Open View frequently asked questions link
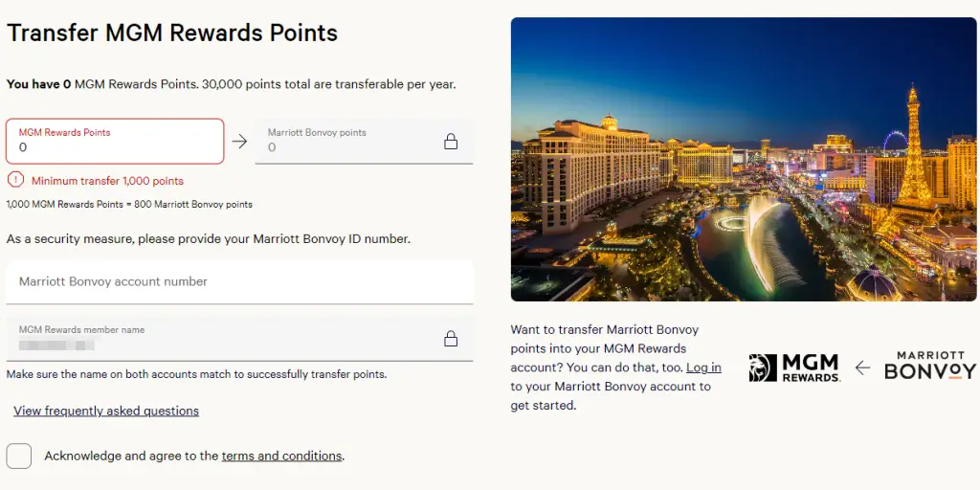Viewport: 980px width, 490px height. click(106, 411)
